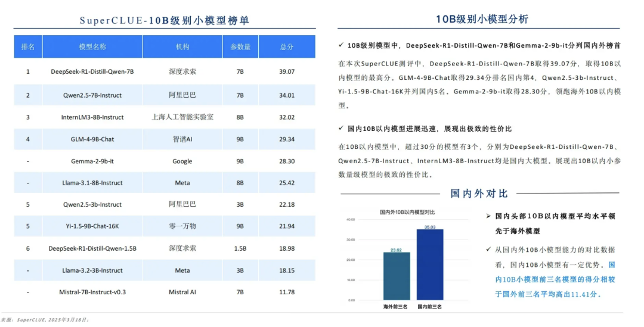Viewport: 644px width, 327px height.
Task: Click the score 21.94 cell
Action: (287, 226)
